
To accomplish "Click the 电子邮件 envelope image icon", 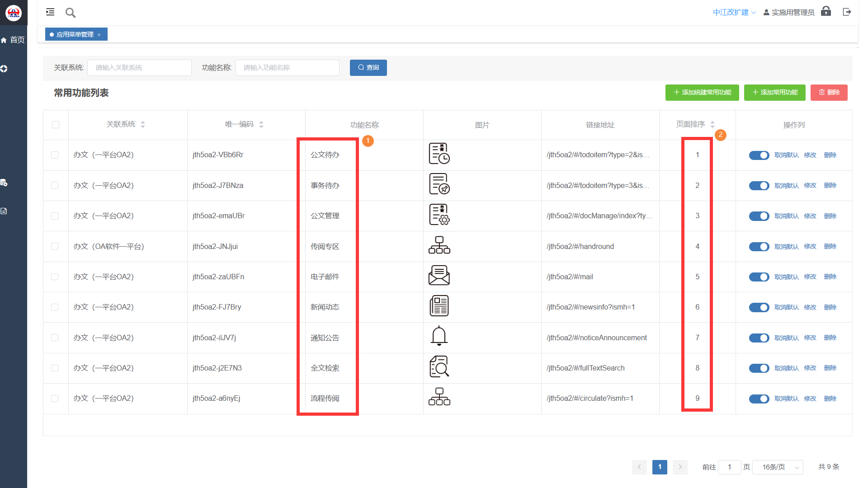I will pos(439,276).
